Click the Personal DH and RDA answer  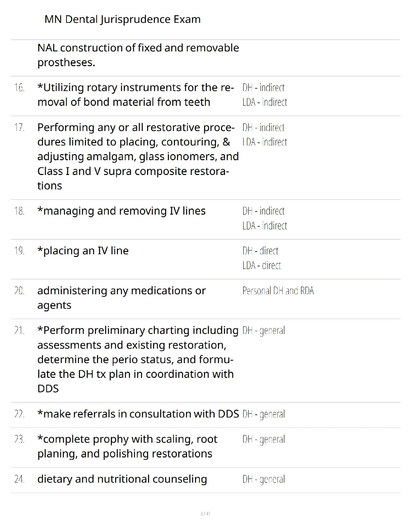[x=278, y=291]
